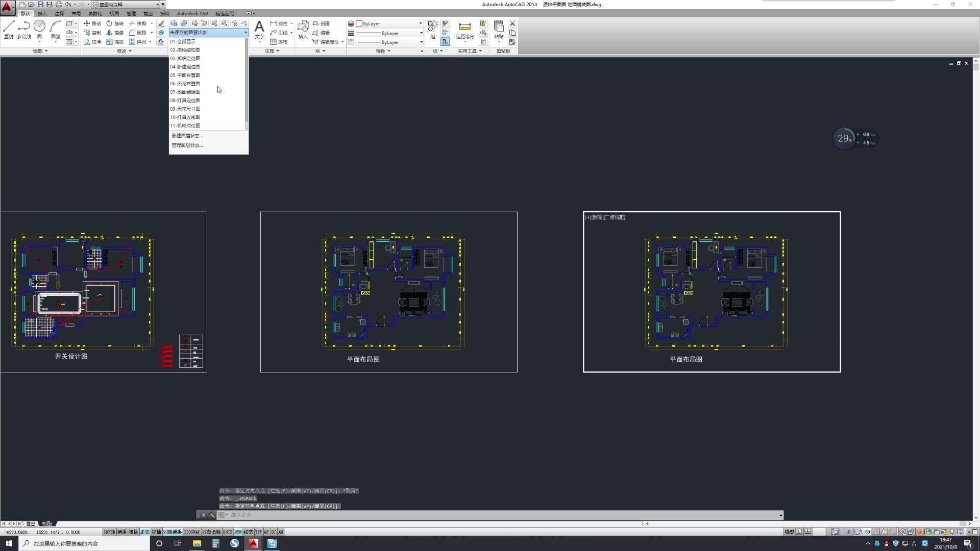Viewport: 980px width, 551px height.
Task: Select layer state 07-地面铺装图
Action: click(207, 92)
